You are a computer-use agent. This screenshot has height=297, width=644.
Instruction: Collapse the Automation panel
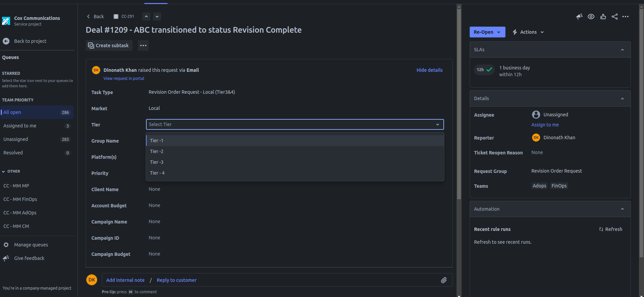pyautogui.click(x=622, y=209)
